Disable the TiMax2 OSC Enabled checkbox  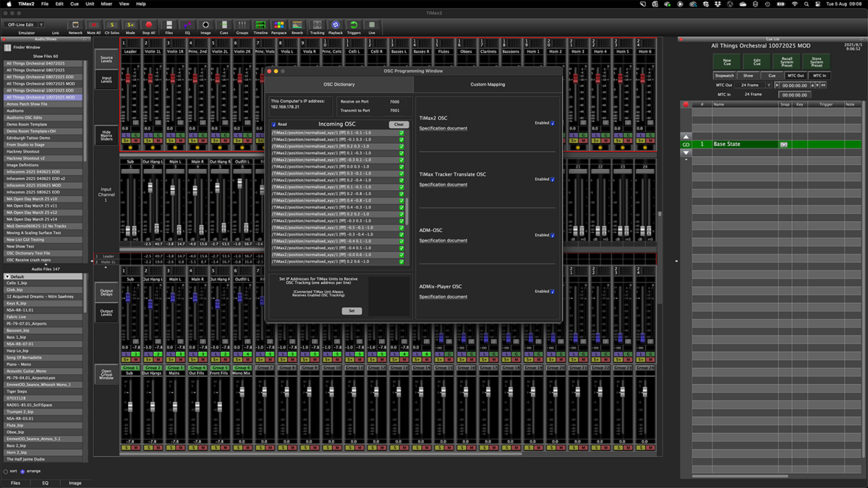(553, 124)
